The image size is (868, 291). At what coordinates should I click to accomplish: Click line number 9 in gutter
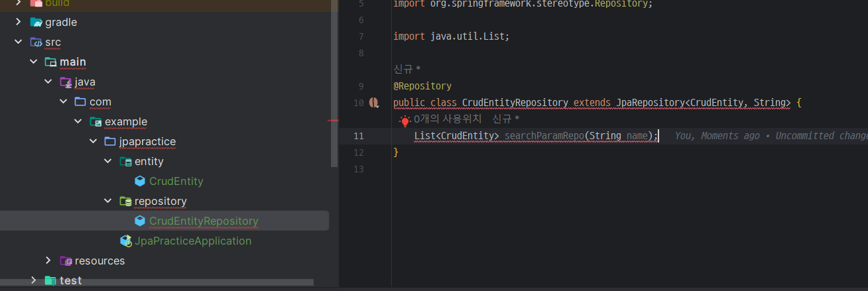point(361,86)
